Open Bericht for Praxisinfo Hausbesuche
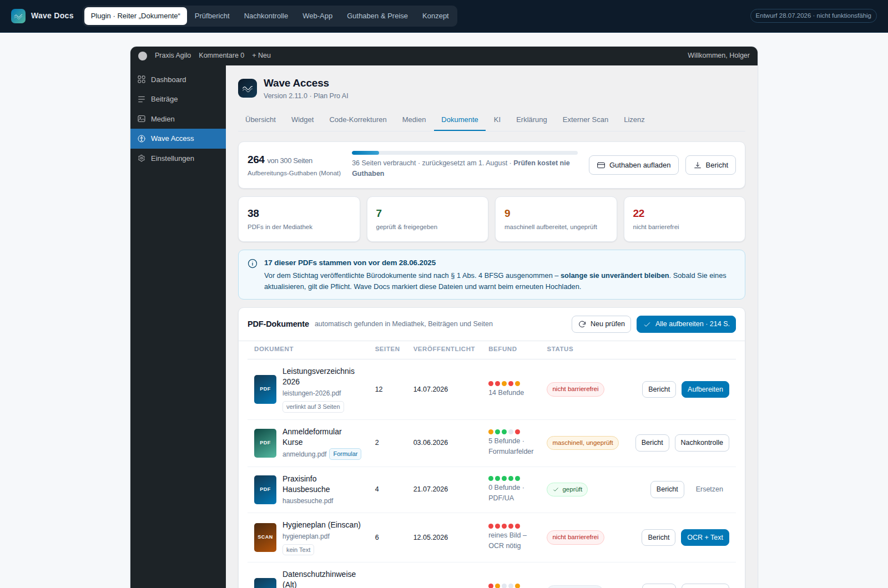This screenshot has width=888, height=588. tap(667, 489)
